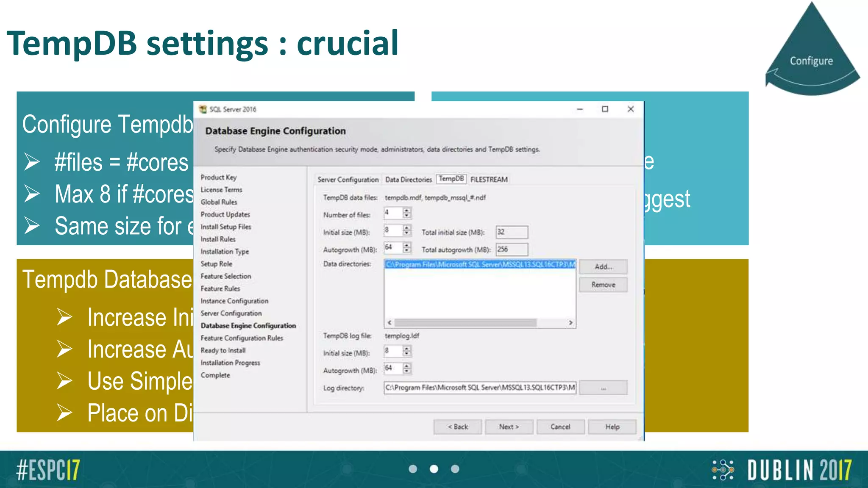Viewport: 868px width, 488px height.
Task: Open the Number of files stepper arrows
Action: click(407, 213)
